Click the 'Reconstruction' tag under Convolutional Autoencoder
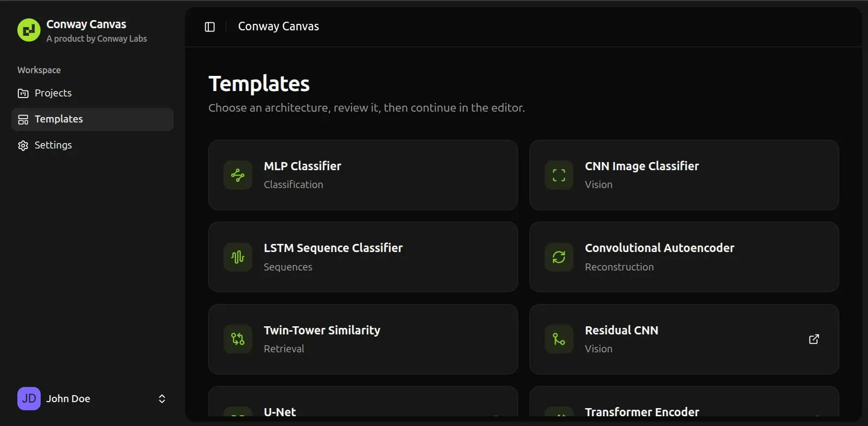The width and height of the screenshot is (868, 426). click(620, 267)
